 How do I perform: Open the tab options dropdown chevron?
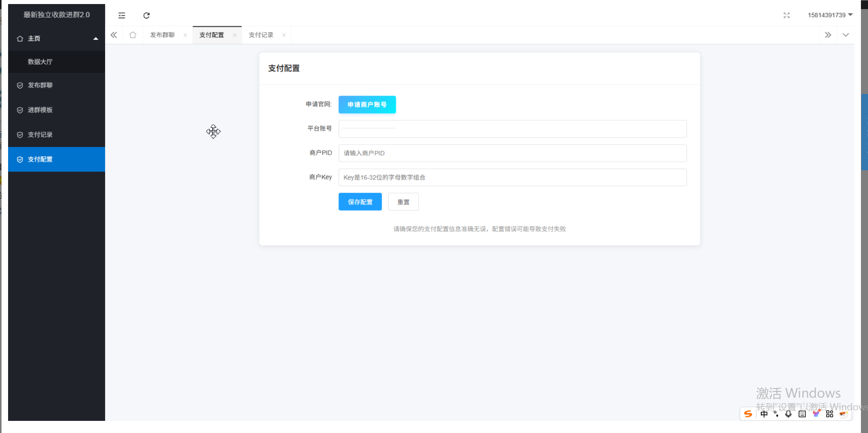point(846,35)
